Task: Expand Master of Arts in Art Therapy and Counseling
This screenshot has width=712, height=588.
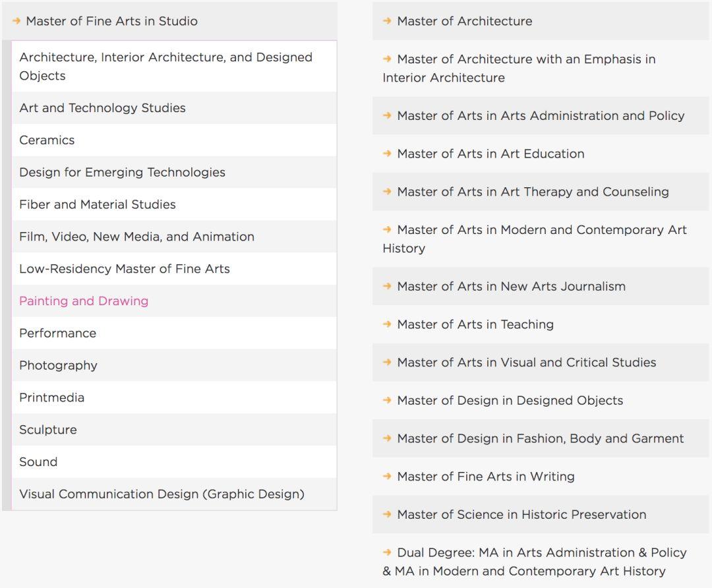Action: tap(533, 192)
